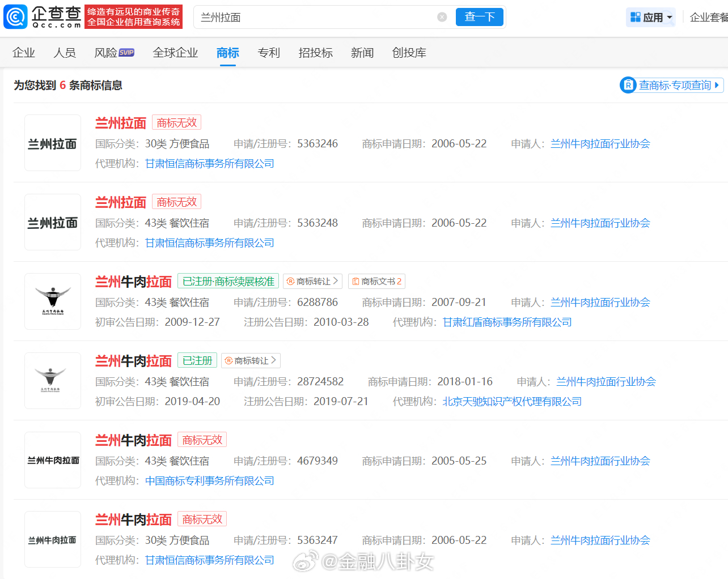The image size is (728, 579).
Task: Click 已注册 status tag of 28724582 entry
Action: (197, 360)
